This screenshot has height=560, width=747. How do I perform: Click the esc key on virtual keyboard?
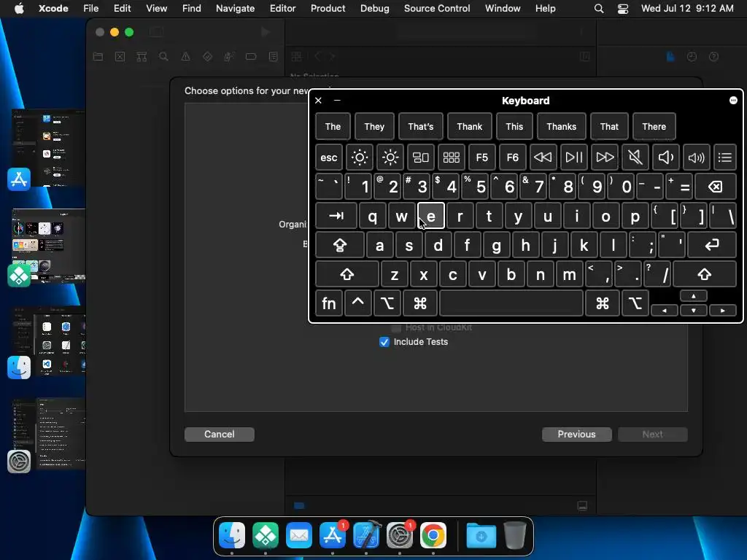[x=329, y=157]
